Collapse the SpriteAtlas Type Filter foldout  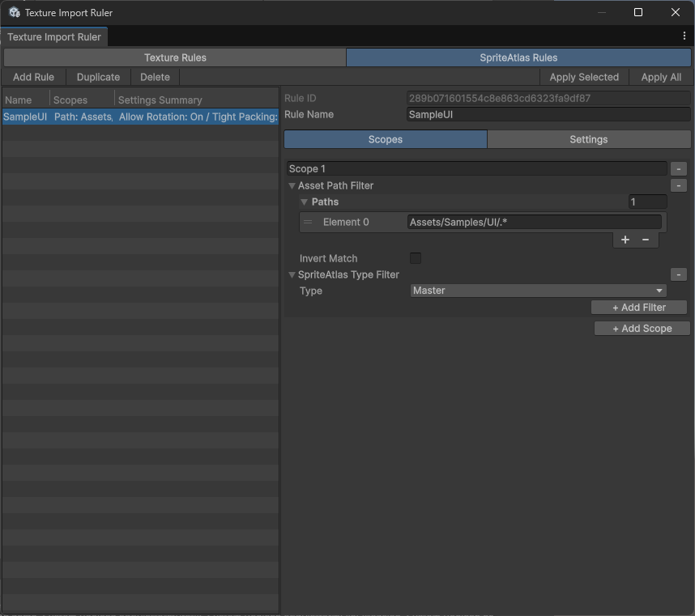292,275
